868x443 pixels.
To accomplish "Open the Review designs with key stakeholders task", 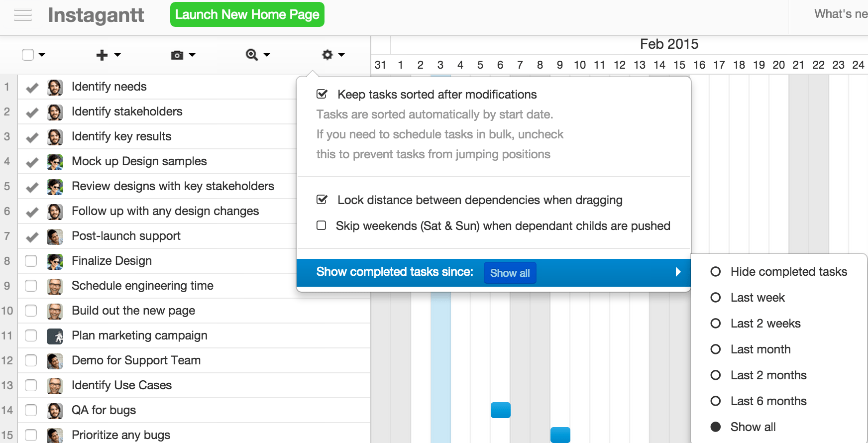I will (173, 186).
